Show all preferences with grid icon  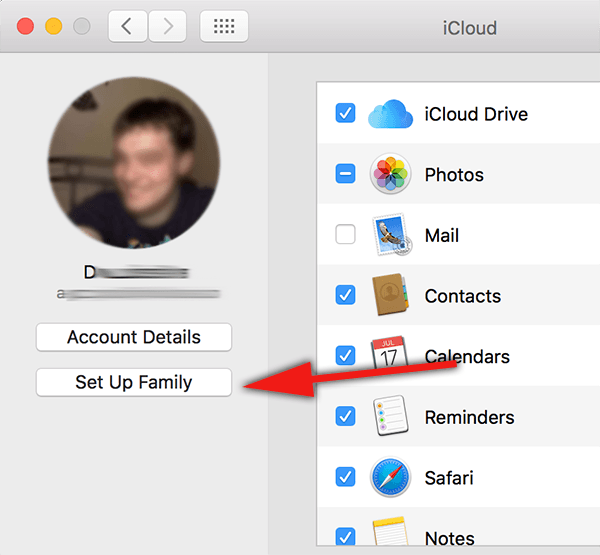coord(224,26)
